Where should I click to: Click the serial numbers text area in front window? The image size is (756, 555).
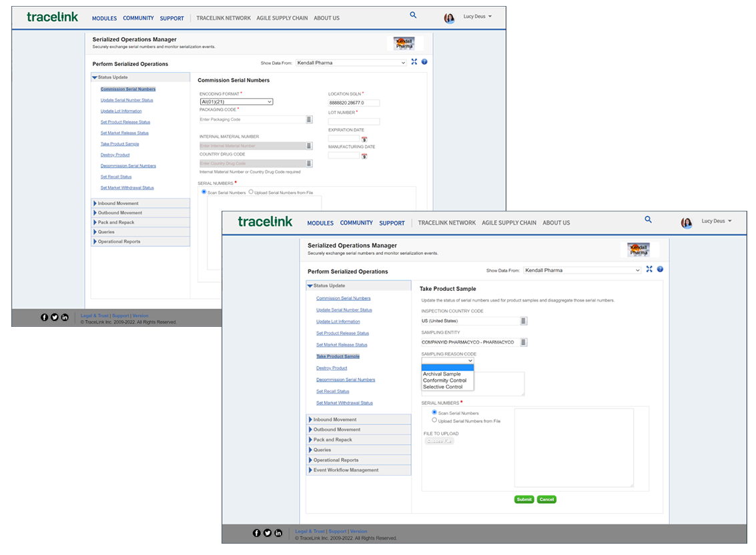click(574, 448)
